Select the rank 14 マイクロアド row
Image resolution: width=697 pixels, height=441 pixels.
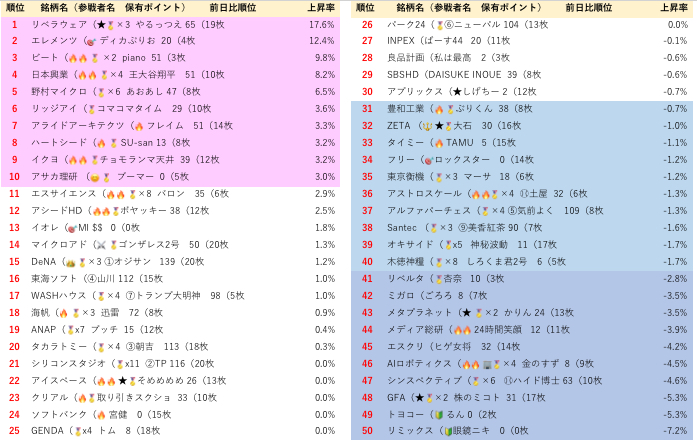coord(171,245)
